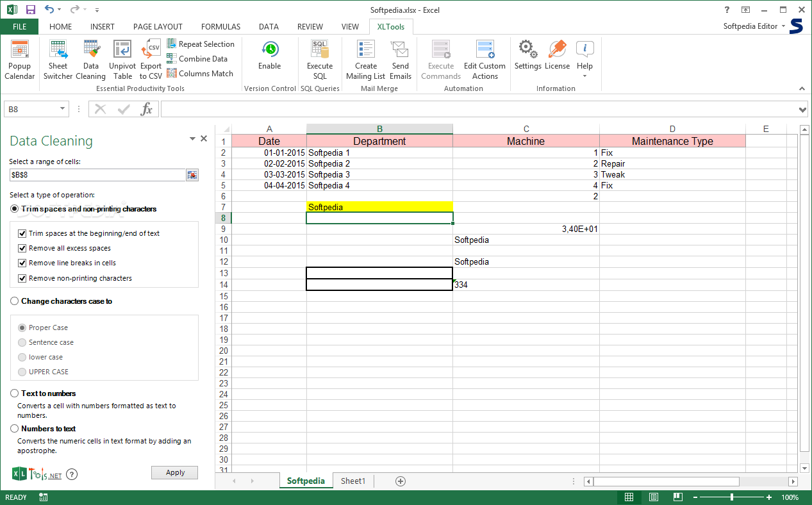Image resolution: width=812 pixels, height=505 pixels.
Task: Uncheck Remove all excess spaces
Action: (x=22, y=249)
